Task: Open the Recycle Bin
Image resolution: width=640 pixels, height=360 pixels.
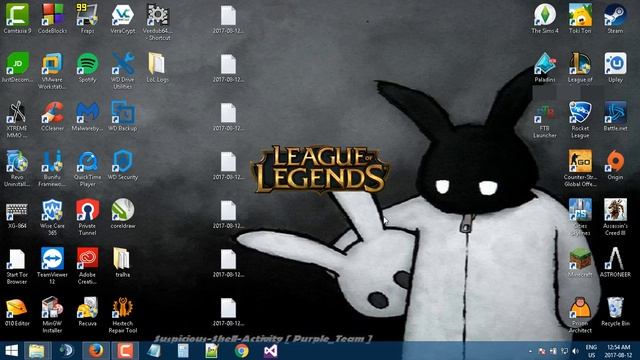Action: coord(615,311)
